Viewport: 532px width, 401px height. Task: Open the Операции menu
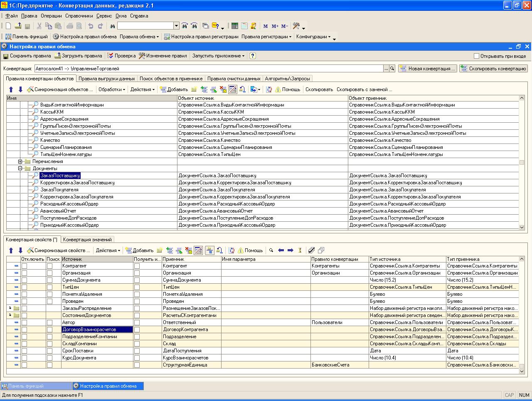click(51, 16)
